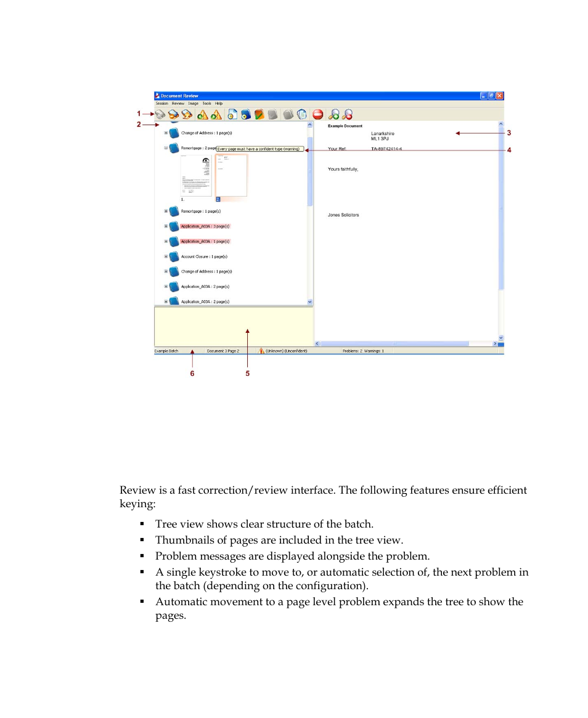Click image pane horizontal scroll right arrow
The width and height of the screenshot is (588, 718).
click(494, 343)
